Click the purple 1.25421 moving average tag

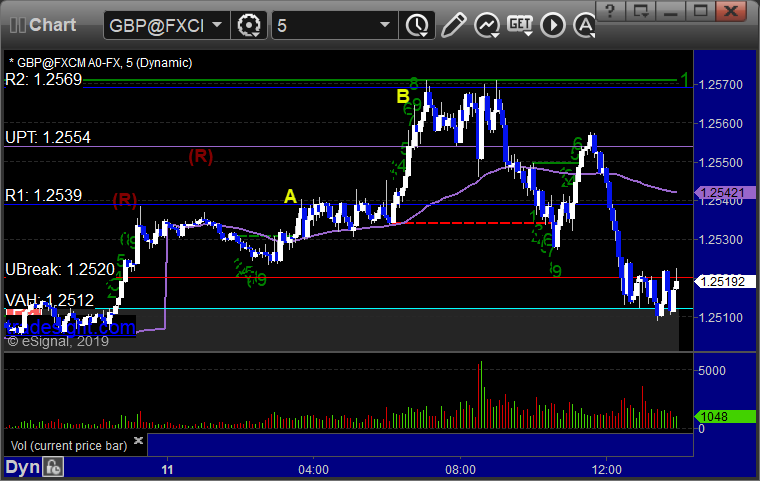tap(725, 192)
